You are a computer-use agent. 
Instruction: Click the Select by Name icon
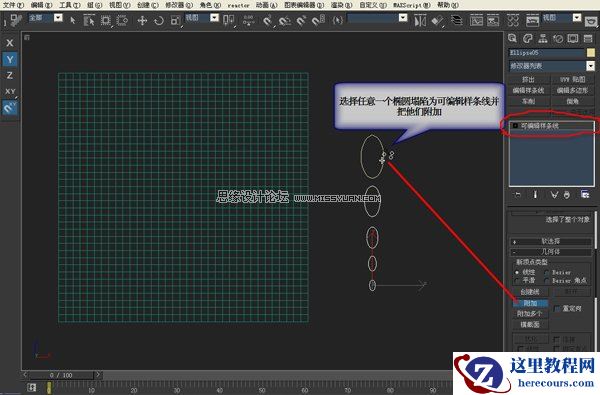(89, 20)
